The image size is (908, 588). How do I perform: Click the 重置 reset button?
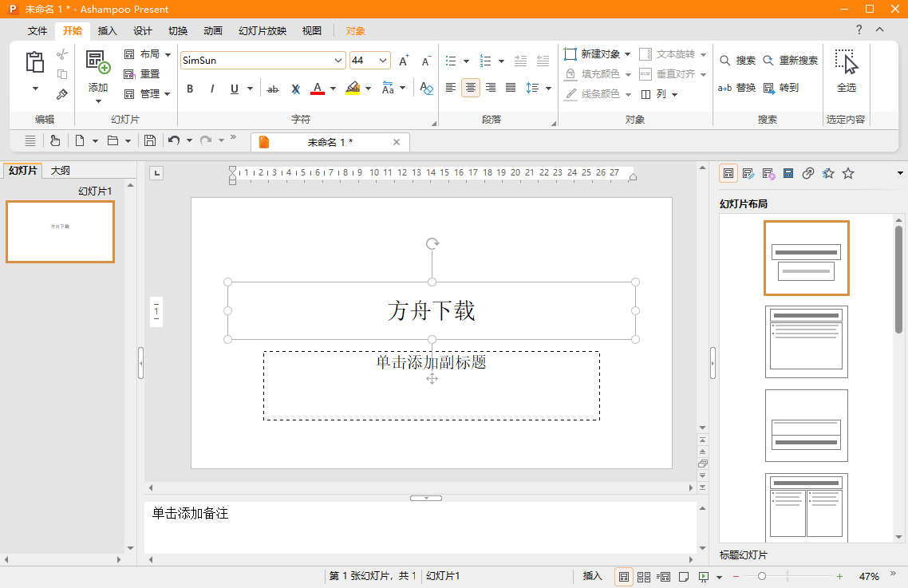click(142, 74)
